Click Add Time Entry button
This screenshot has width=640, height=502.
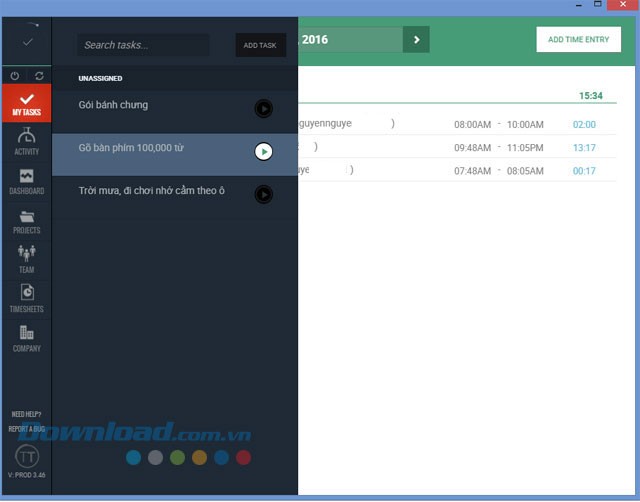[578, 40]
